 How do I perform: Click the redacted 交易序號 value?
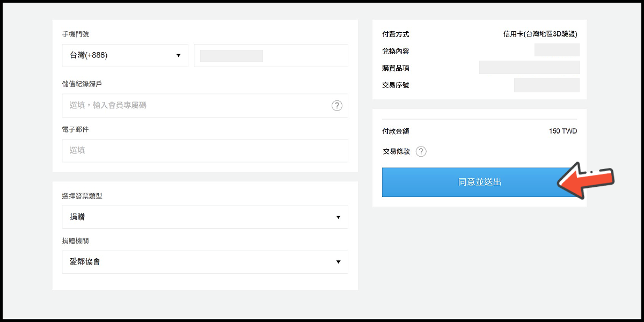coord(546,85)
